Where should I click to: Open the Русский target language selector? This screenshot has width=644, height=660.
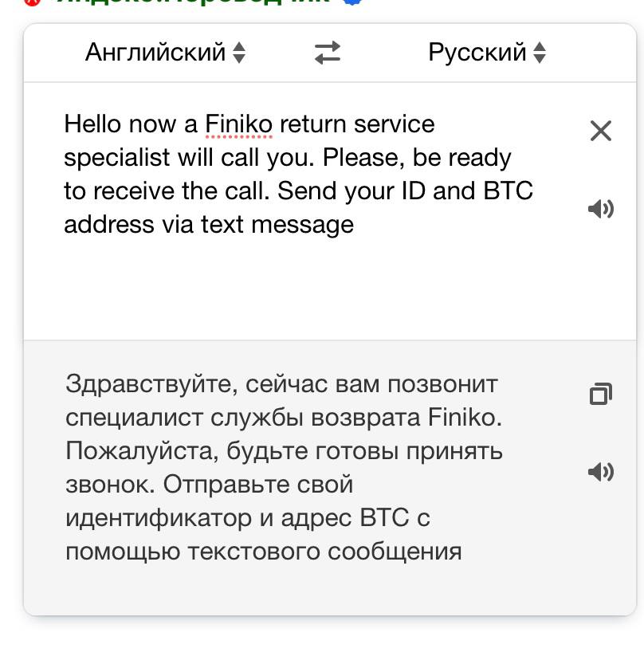click(487, 53)
